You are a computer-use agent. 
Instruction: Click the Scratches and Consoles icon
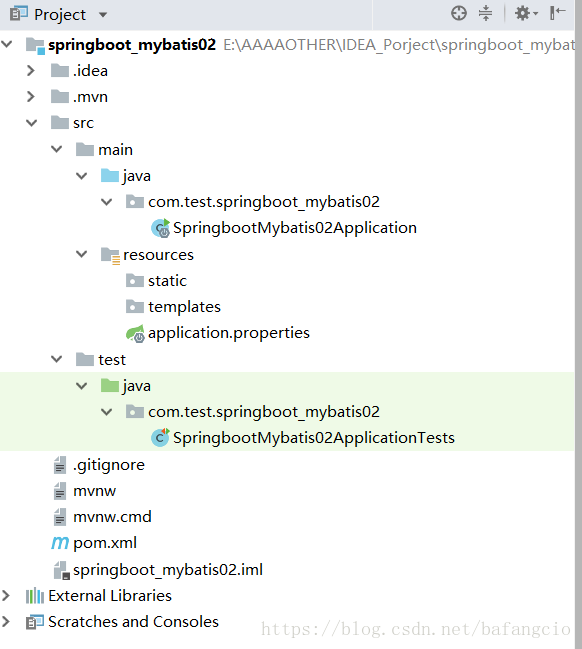point(35,622)
